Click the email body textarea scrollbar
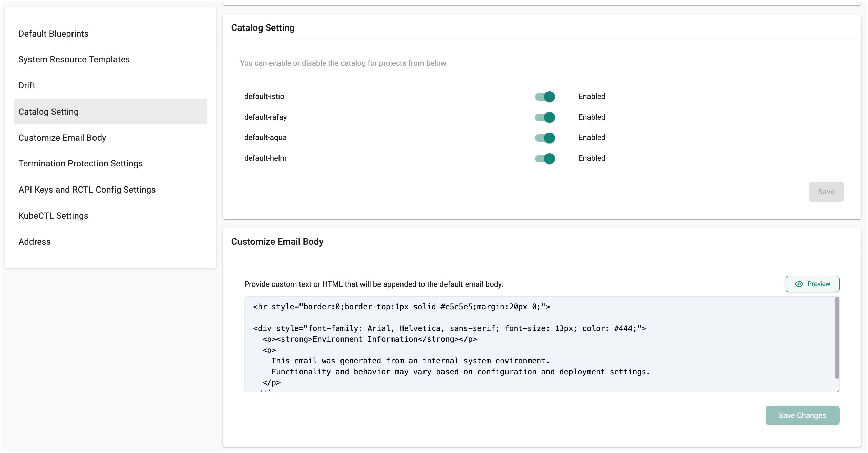The height and width of the screenshot is (453, 868). tap(837, 338)
